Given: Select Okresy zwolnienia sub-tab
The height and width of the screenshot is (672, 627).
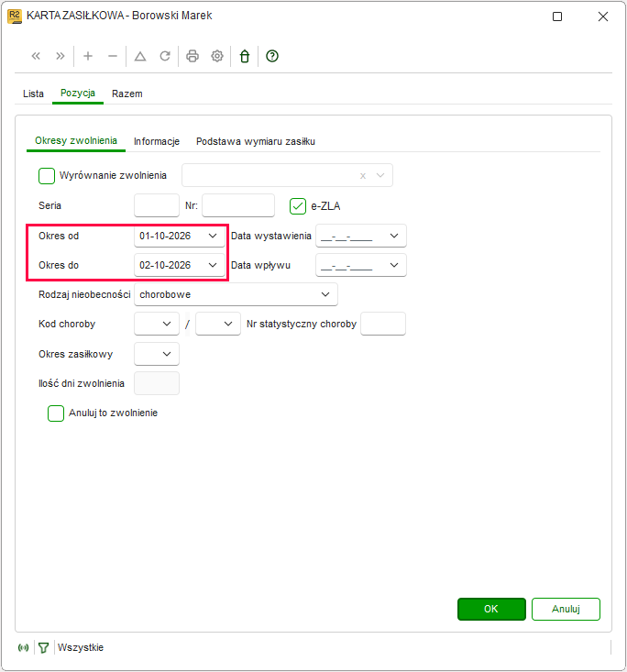Looking at the screenshot, I should pyautogui.click(x=76, y=140).
